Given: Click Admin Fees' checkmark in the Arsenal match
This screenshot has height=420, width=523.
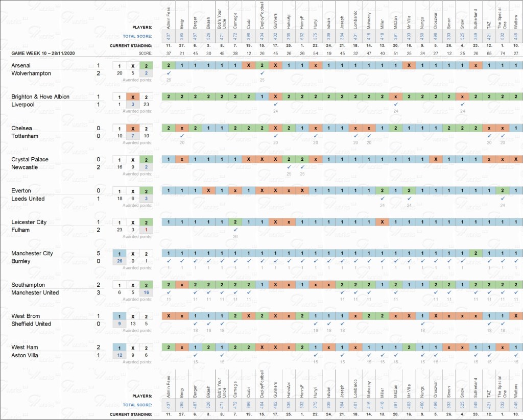Looking at the screenshot, I should tap(169, 73).
